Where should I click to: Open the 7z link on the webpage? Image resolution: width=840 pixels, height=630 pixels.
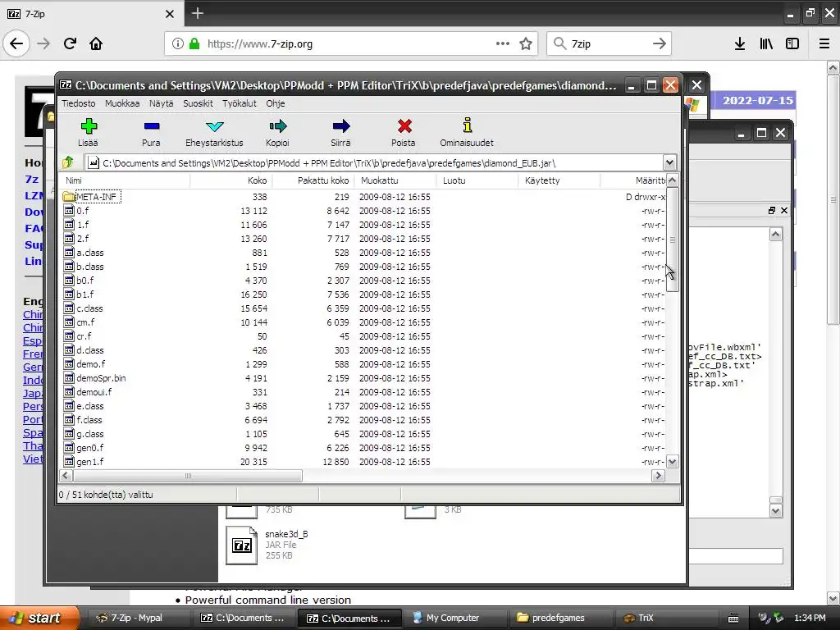tap(32, 179)
